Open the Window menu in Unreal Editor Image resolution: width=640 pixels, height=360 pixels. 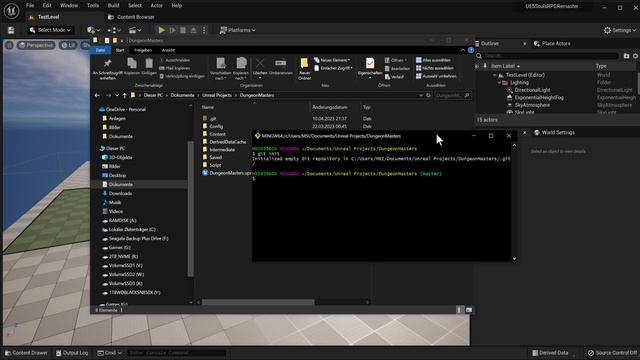pos(69,6)
